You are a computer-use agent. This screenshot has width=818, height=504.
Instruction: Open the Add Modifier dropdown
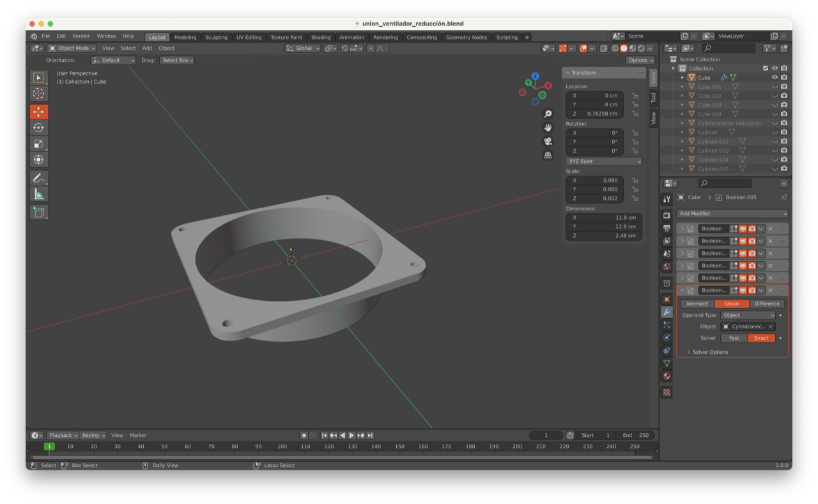point(732,213)
